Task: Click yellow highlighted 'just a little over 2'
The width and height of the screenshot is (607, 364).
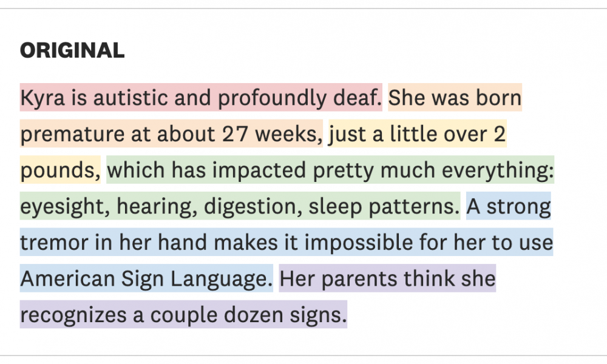Action: pyautogui.click(x=418, y=134)
